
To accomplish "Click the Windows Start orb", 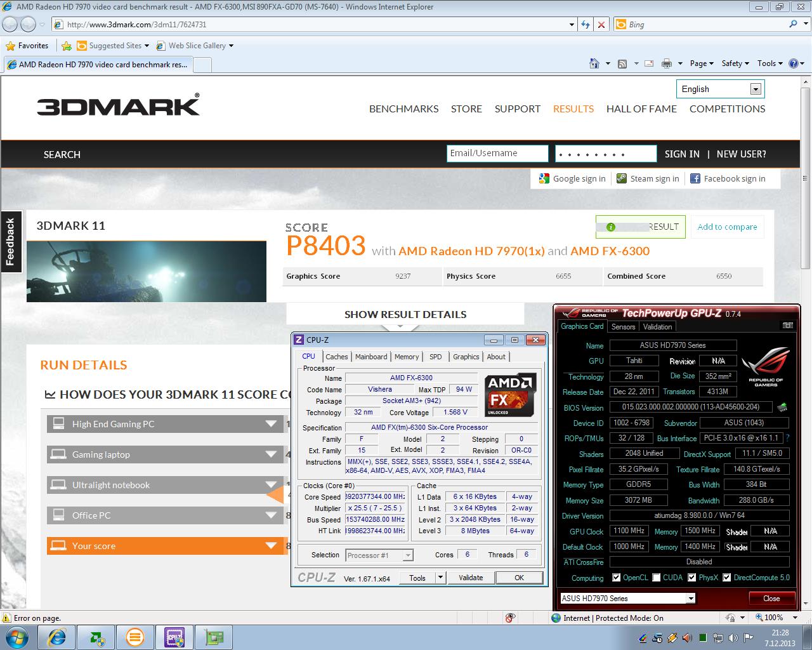I will point(17,637).
